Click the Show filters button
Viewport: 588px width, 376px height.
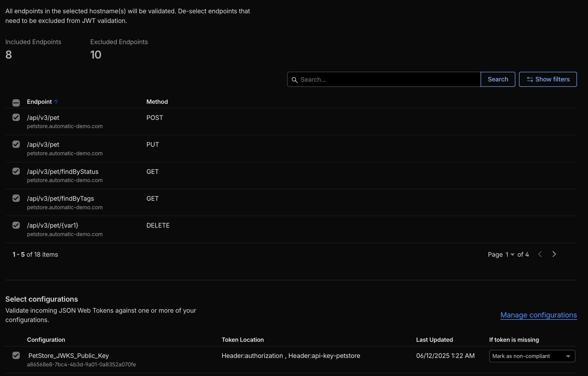[548, 79]
